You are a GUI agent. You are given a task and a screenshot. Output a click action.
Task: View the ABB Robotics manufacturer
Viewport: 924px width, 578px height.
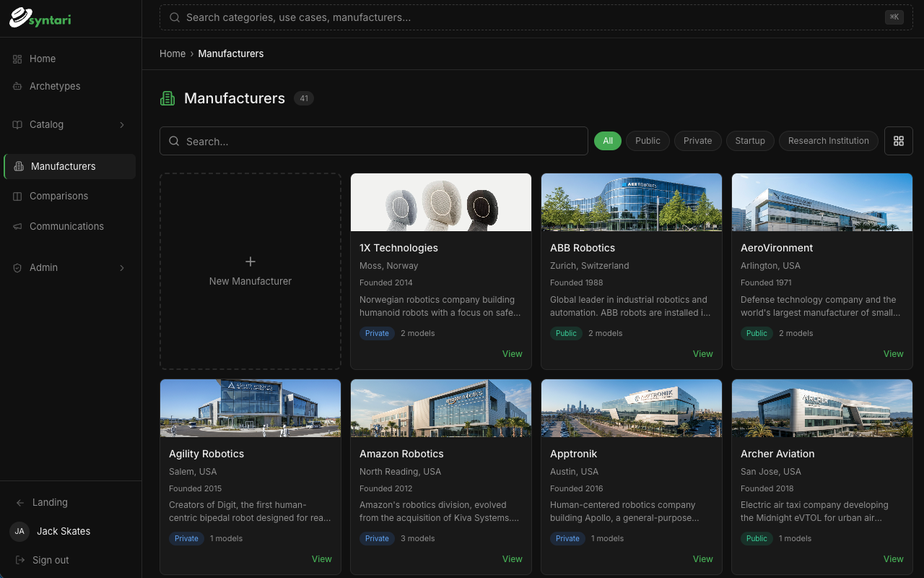(x=702, y=353)
